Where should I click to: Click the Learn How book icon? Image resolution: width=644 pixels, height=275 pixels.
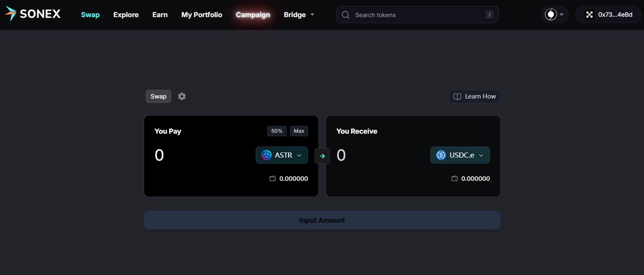458,96
